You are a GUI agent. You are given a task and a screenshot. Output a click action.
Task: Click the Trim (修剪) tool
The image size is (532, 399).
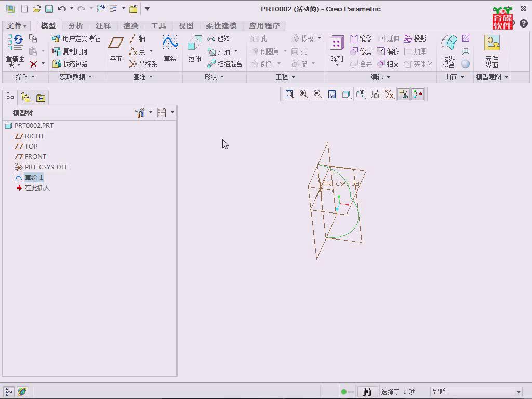click(x=361, y=51)
